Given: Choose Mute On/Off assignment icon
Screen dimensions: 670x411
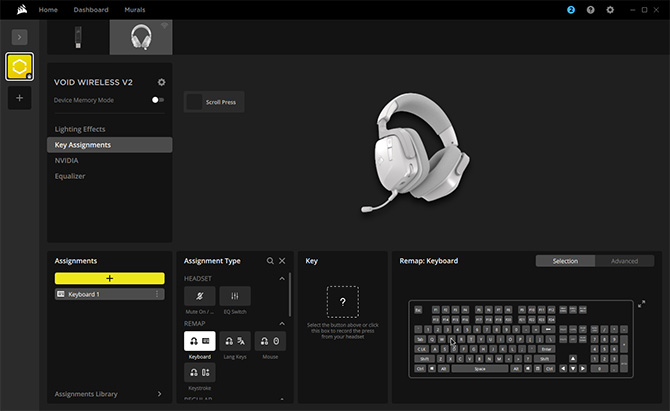Looking at the screenshot, I should (200, 296).
